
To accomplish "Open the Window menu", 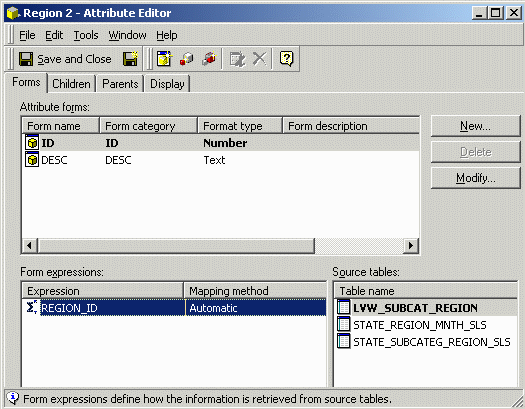I will pos(128,35).
